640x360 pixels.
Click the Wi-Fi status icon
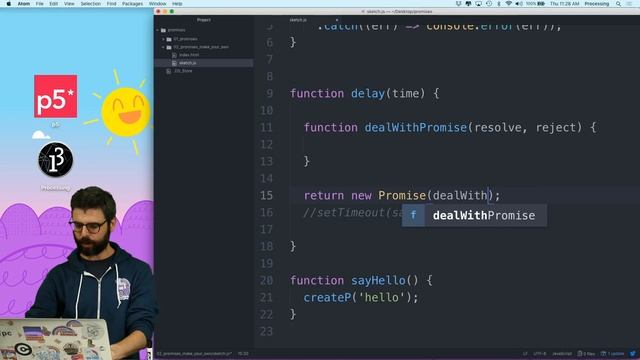point(509,4)
